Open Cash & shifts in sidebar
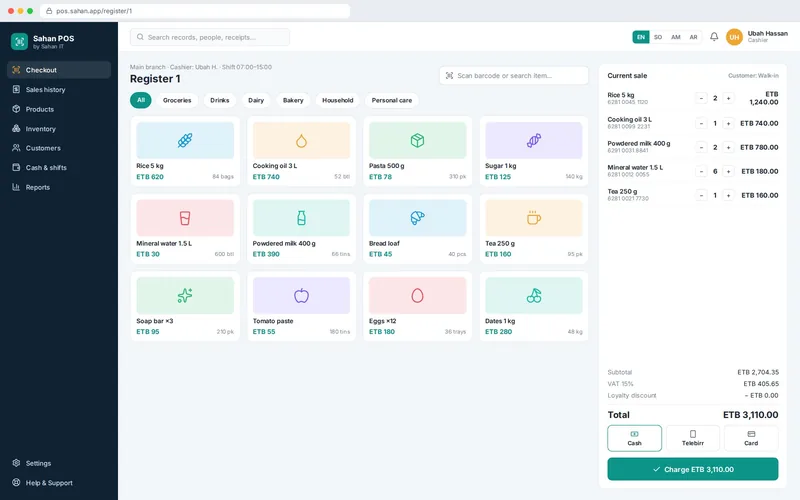The width and height of the screenshot is (800, 500). tap(59, 167)
